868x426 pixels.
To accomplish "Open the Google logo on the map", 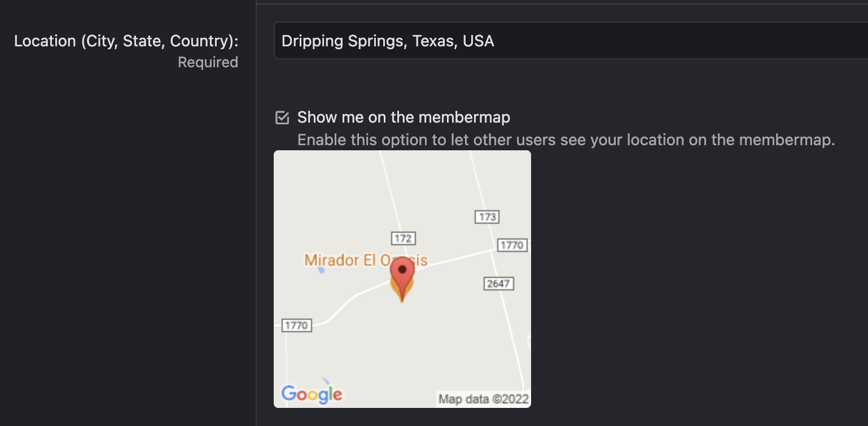I will pos(312,394).
